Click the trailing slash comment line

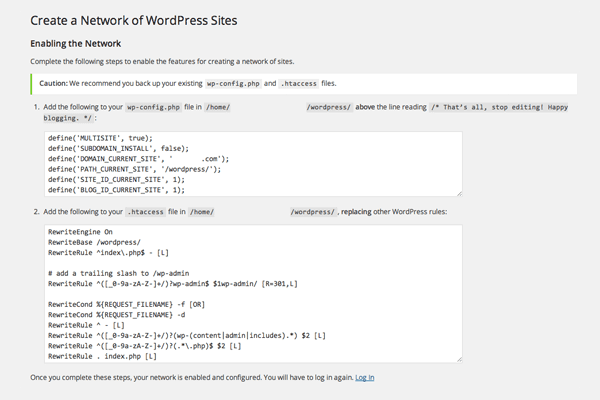pyautogui.click(x=120, y=274)
